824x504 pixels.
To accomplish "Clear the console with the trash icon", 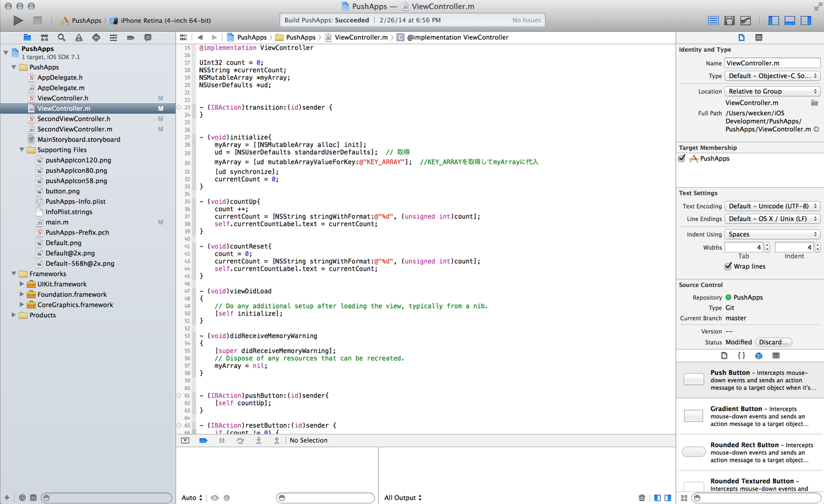I will [x=642, y=498].
